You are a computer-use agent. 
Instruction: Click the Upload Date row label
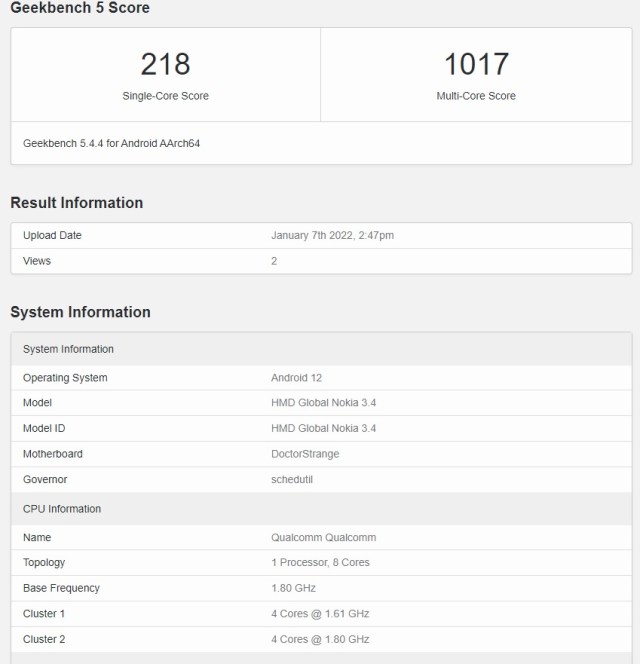52,236
